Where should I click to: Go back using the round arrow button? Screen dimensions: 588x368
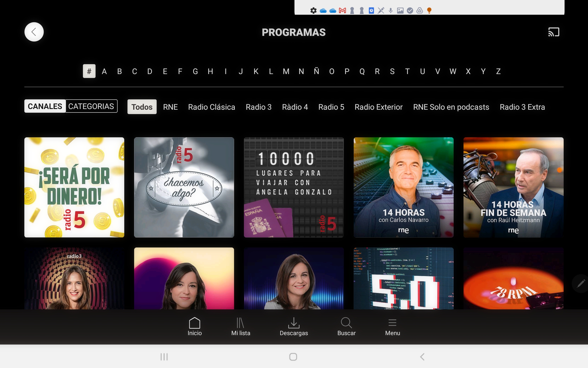pos(34,32)
